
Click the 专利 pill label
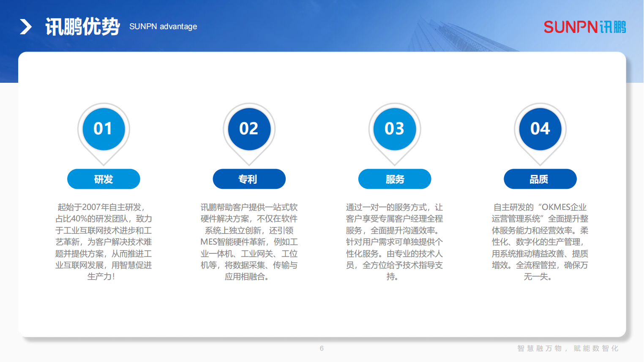click(249, 179)
